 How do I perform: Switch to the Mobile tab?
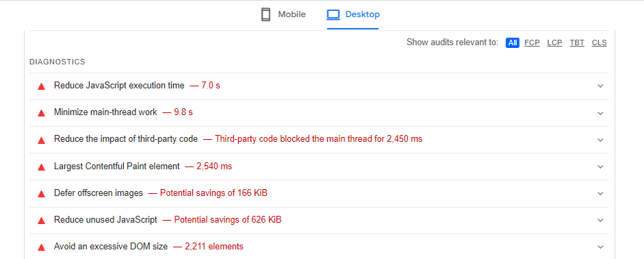283,15
